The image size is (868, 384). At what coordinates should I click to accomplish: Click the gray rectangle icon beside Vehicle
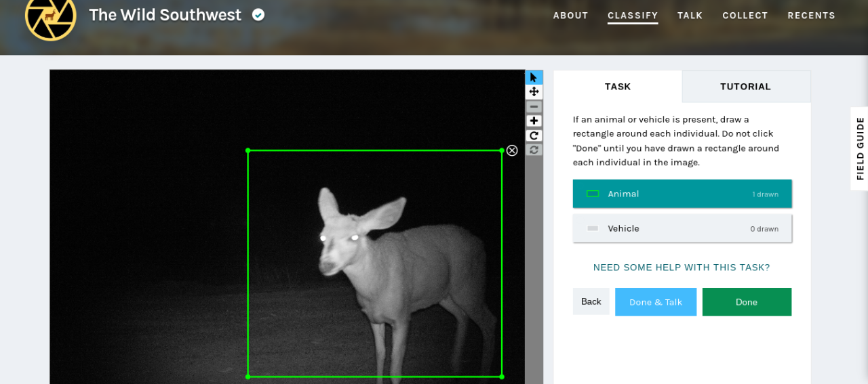click(593, 228)
